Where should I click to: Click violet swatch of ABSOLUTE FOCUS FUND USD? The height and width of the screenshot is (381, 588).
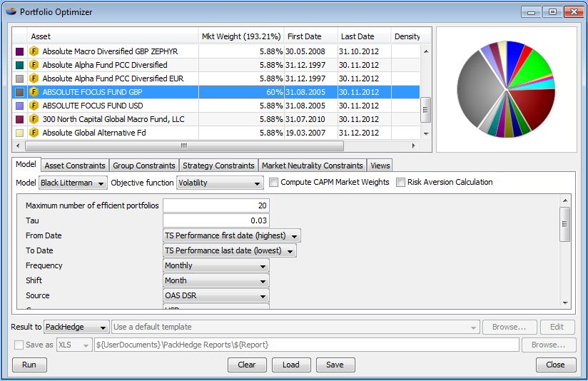(19, 106)
